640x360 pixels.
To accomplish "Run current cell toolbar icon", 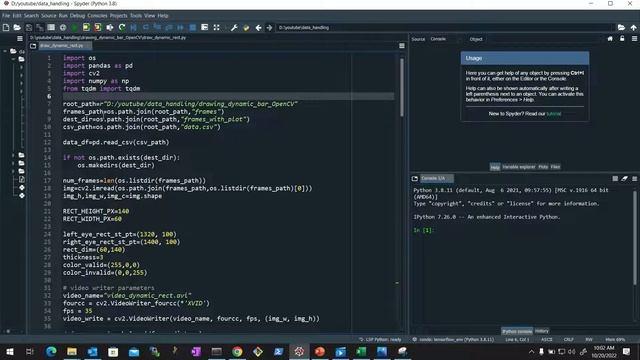I will coord(86,27).
